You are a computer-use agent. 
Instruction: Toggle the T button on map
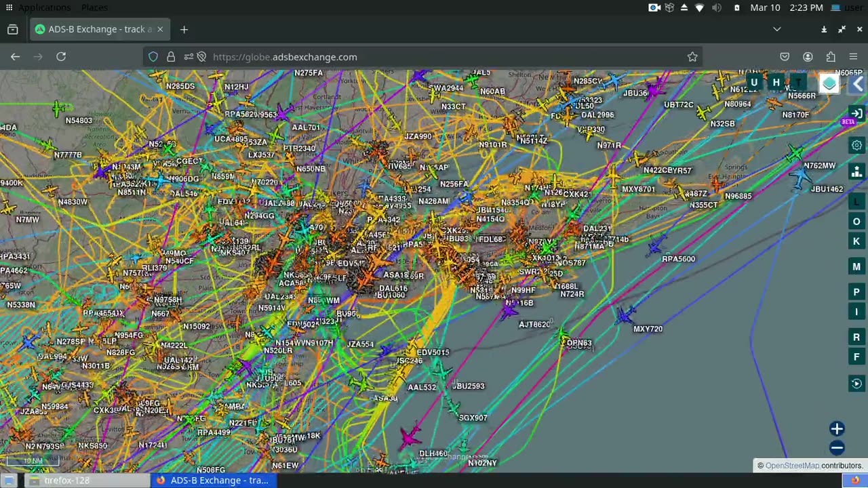(799, 83)
